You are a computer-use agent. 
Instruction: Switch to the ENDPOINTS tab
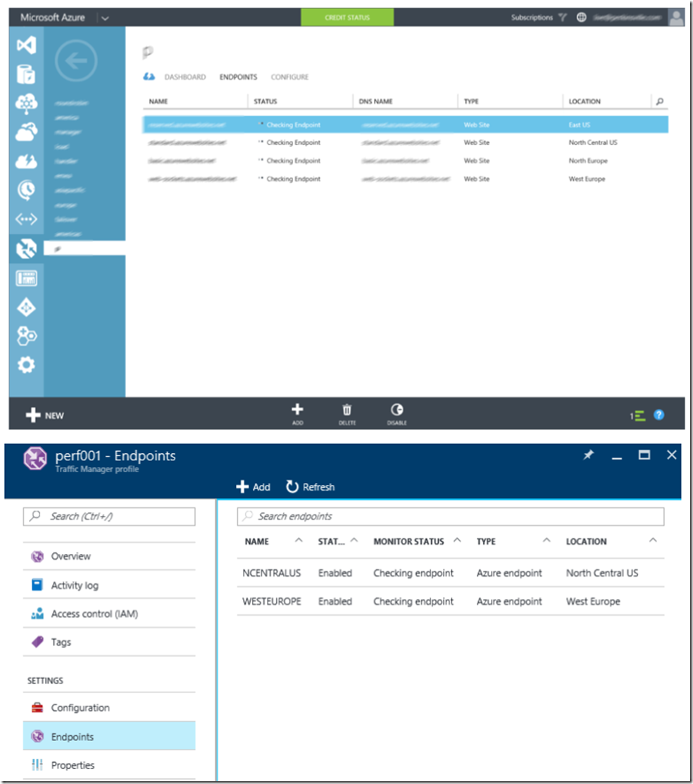238,77
